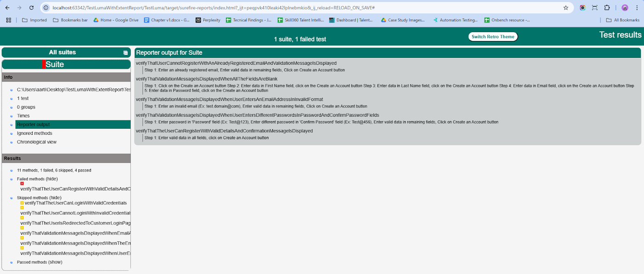Bookmark this page with the star icon
This screenshot has height=274, width=644.
pyautogui.click(x=566, y=8)
